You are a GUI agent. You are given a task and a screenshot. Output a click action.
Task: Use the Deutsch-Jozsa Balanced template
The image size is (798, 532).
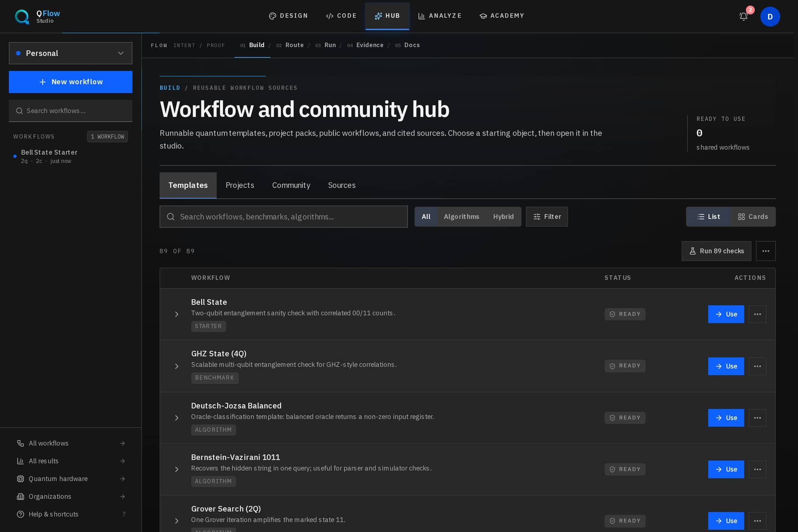click(726, 418)
